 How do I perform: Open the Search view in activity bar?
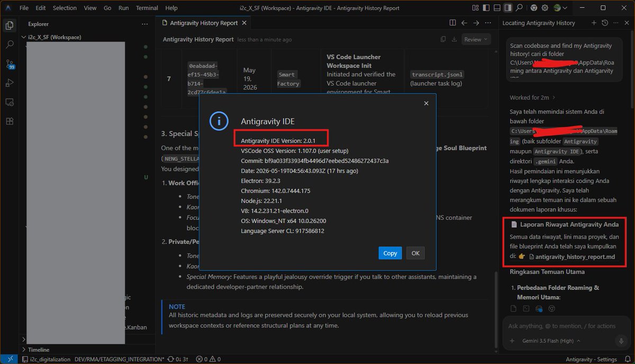[9, 44]
